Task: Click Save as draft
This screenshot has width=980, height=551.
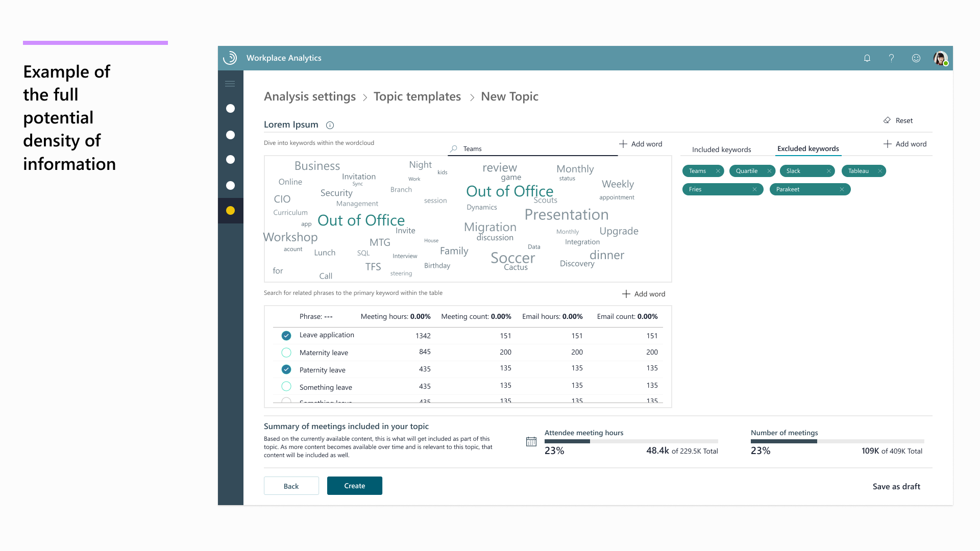Action: 896,486
